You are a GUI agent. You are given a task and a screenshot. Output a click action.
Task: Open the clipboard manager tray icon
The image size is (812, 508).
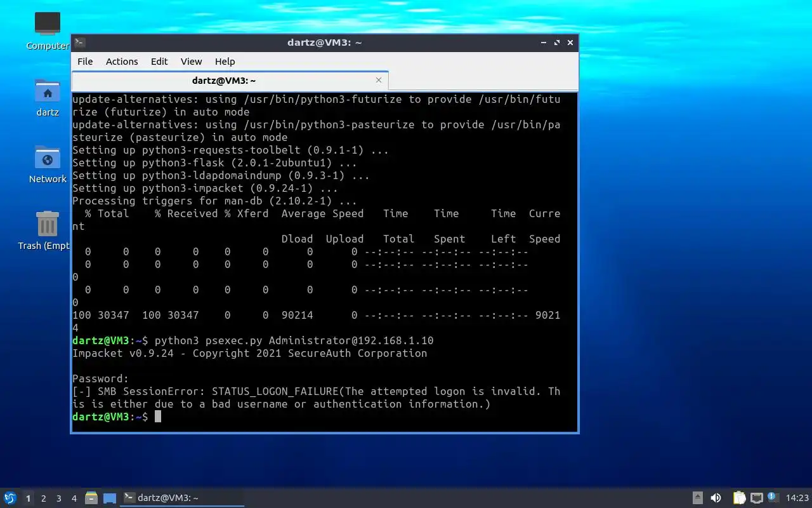click(x=739, y=498)
